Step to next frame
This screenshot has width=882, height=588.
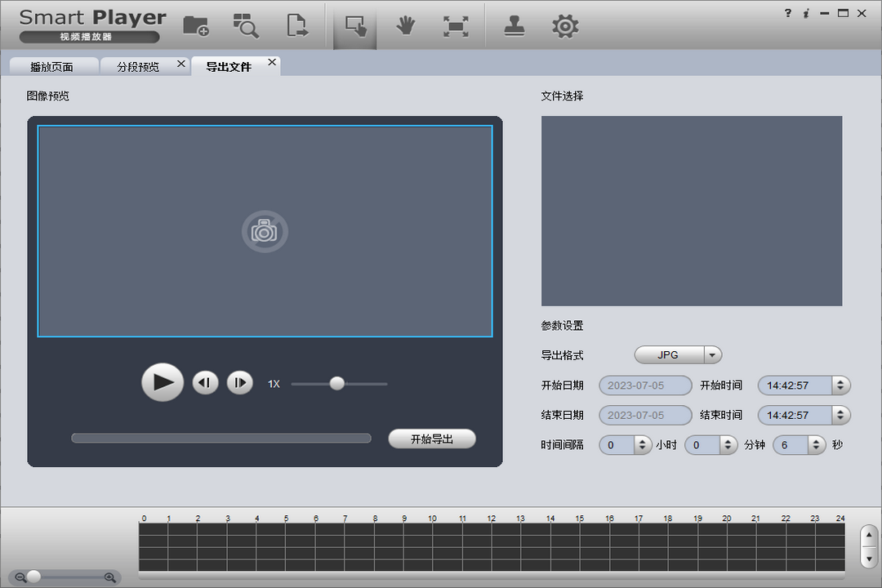click(239, 382)
